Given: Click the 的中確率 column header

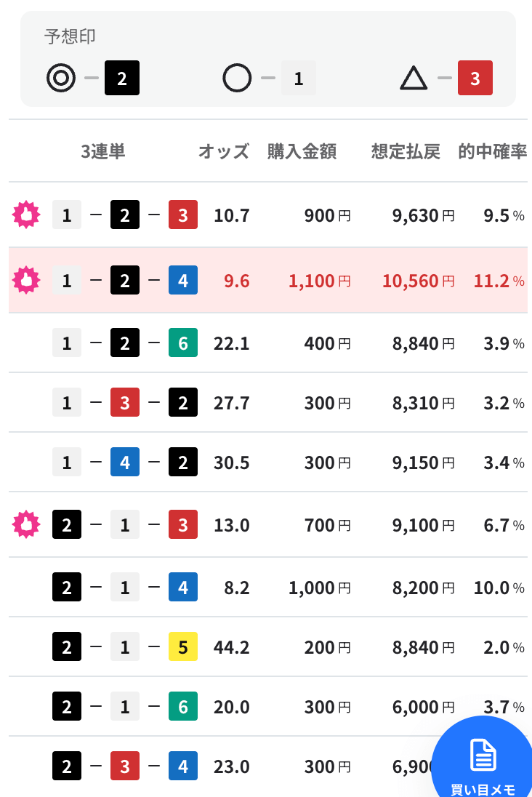Looking at the screenshot, I should pyautogui.click(x=492, y=151).
